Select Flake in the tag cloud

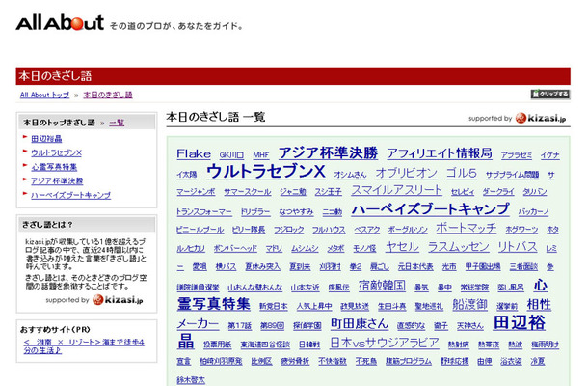pyautogui.click(x=194, y=153)
